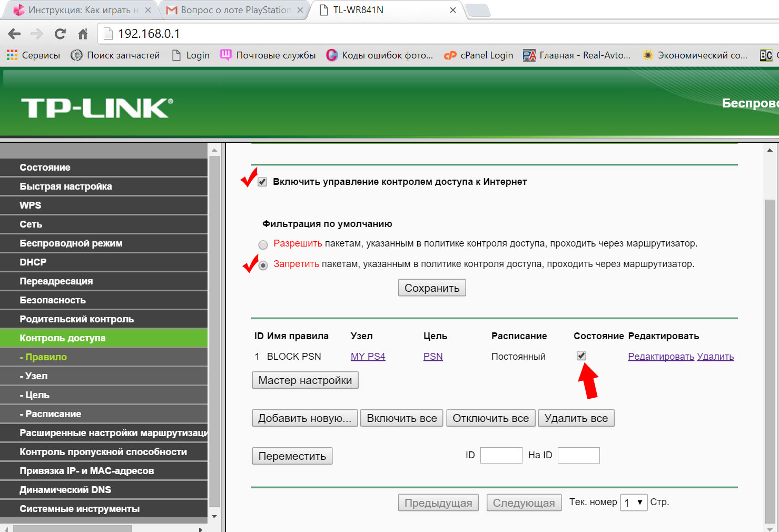The image size is (779, 532).
Task: Click Удалить link for BLOCK PSN rule
Action: [715, 357]
